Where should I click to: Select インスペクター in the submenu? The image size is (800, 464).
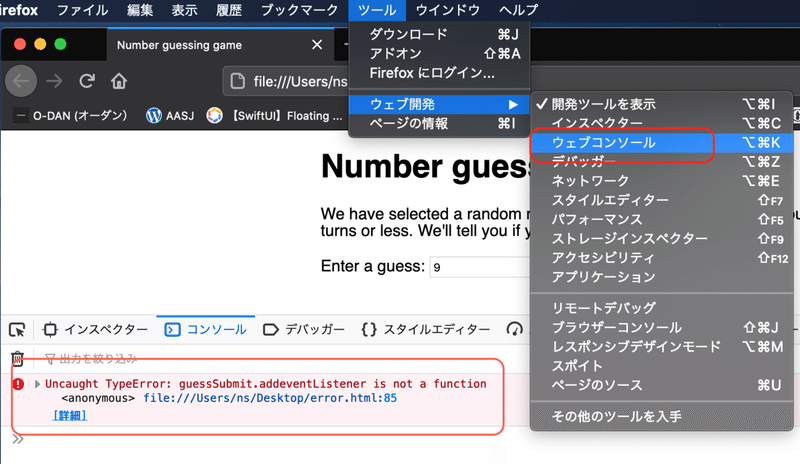662,123
